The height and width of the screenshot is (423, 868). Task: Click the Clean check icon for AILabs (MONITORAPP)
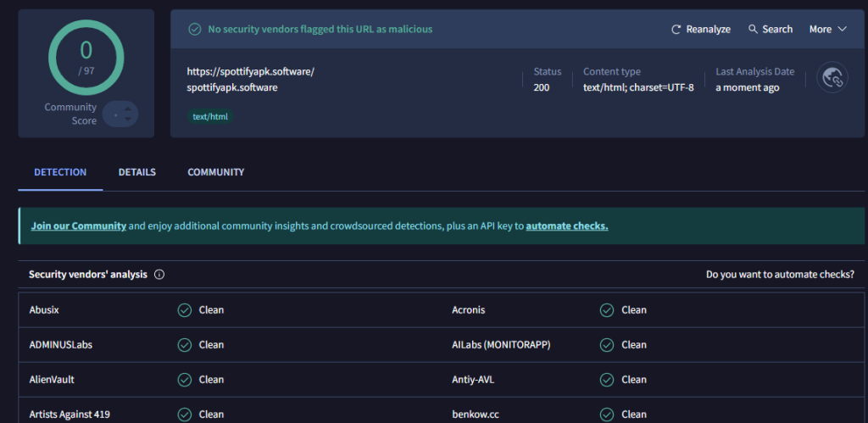(x=607, y=345)
